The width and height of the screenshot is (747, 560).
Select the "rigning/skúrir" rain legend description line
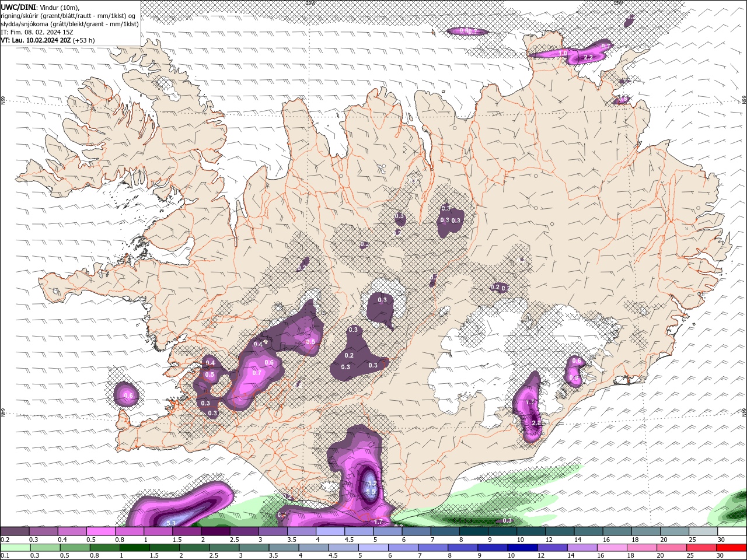pos(69,16)
